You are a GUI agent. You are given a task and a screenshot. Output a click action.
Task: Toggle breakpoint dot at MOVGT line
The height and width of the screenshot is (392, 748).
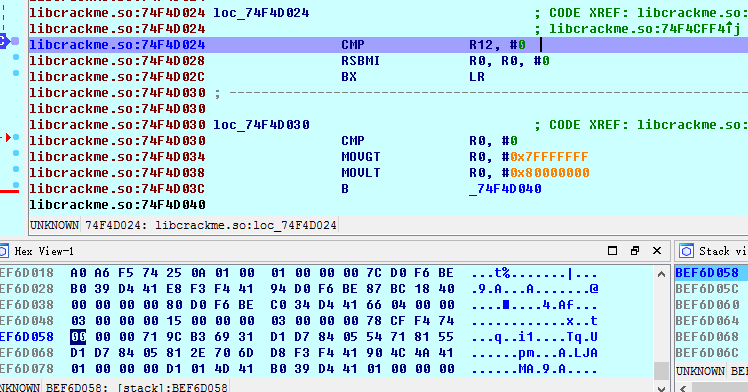click(16, 154)
